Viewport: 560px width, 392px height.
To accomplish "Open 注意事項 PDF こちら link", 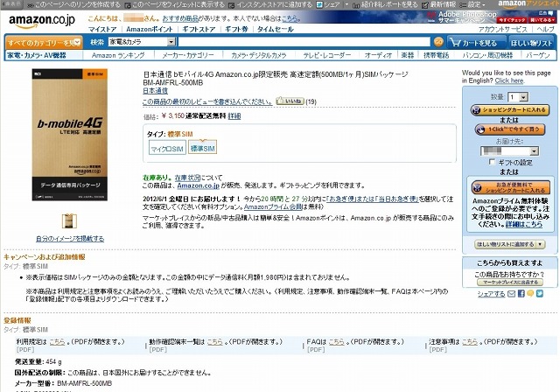I will point(470,341).
